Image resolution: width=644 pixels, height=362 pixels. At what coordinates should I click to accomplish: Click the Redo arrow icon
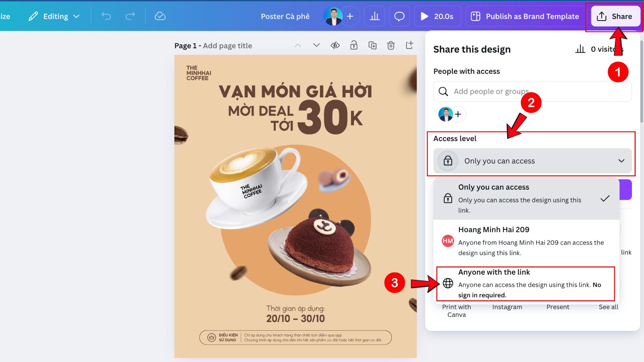(x=130, y=16)
